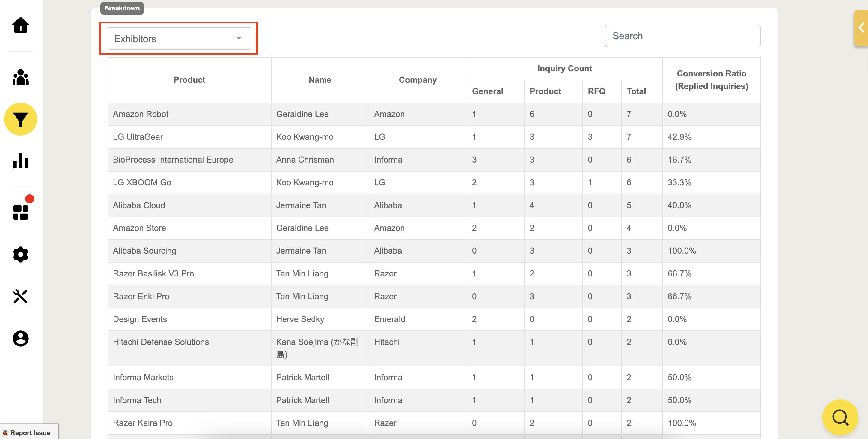
Task: Open the dashboard grid icon with red badge
Action: 21,212
